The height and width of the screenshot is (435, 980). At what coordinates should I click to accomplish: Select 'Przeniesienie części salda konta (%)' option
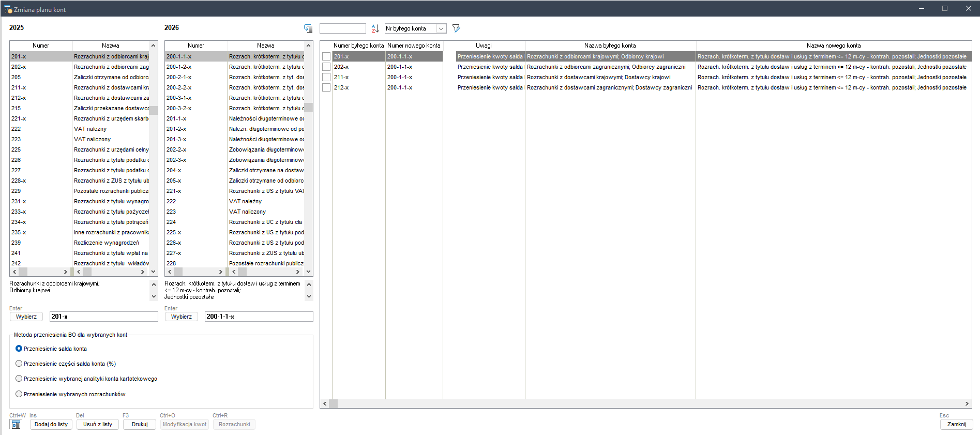[19, 364]
